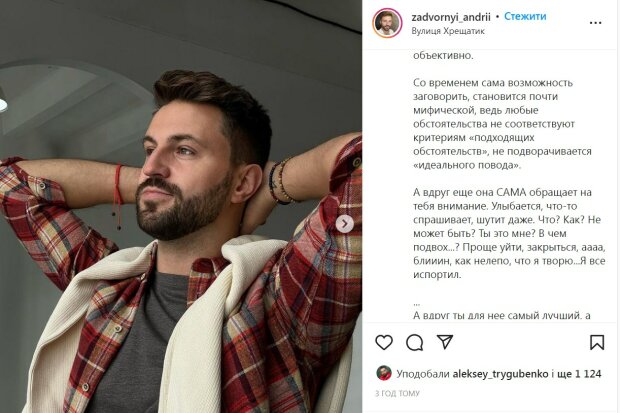Viewport: 620px width, 413px height.
Task: Save the post with the bookmark icon
Action: (x=597, y=343)
